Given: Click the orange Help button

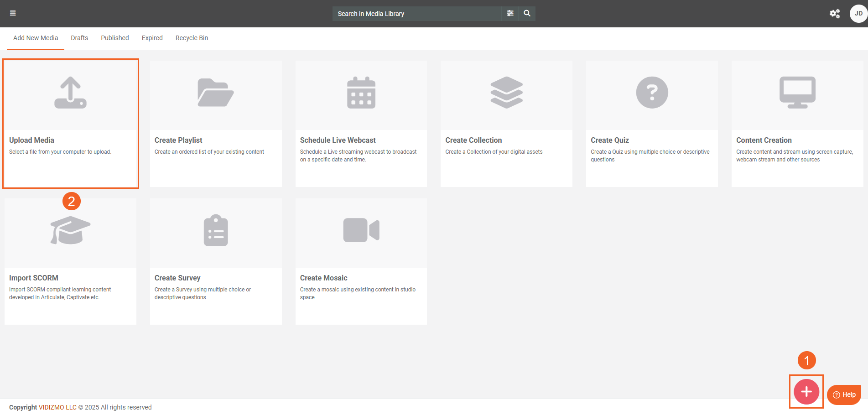Looking at the screenshot, I should (x=844, y=394).
